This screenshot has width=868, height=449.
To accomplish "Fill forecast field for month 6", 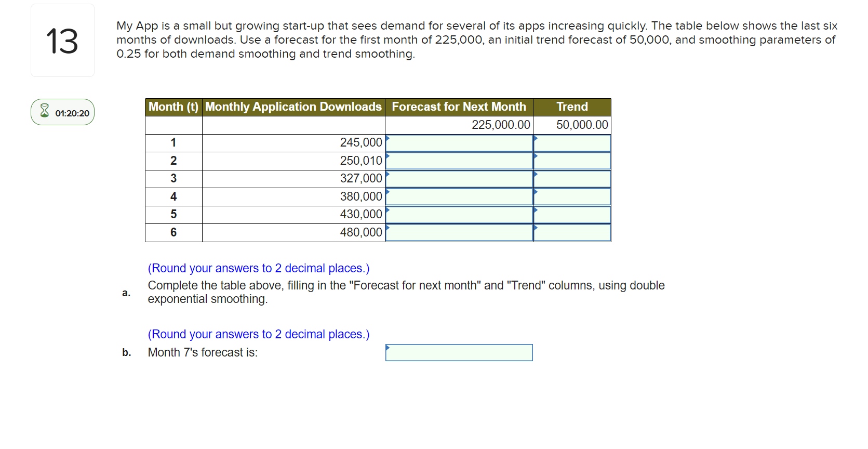I will coord(459,232).
